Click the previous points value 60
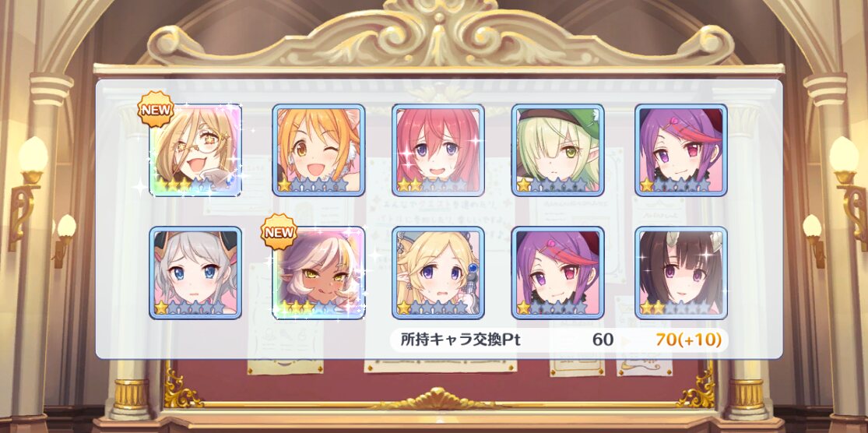The image size is (868, 433). coord(603,340)
